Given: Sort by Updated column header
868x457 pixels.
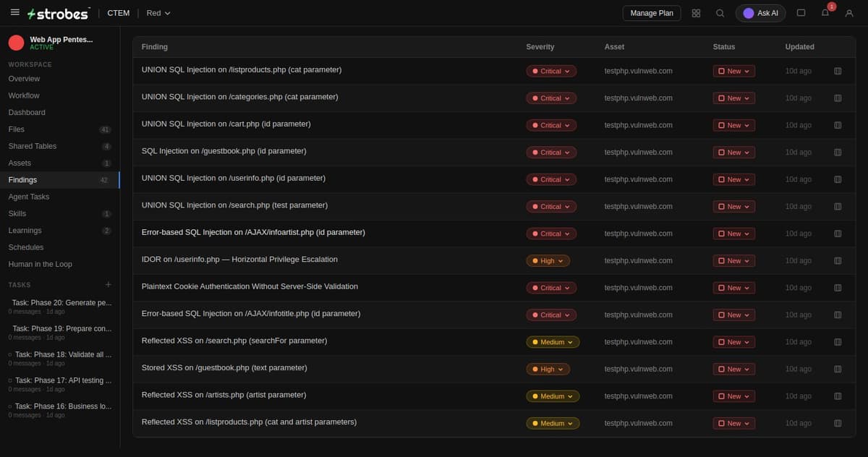Looking at the screenshot, I should click(x=799, y=47).
